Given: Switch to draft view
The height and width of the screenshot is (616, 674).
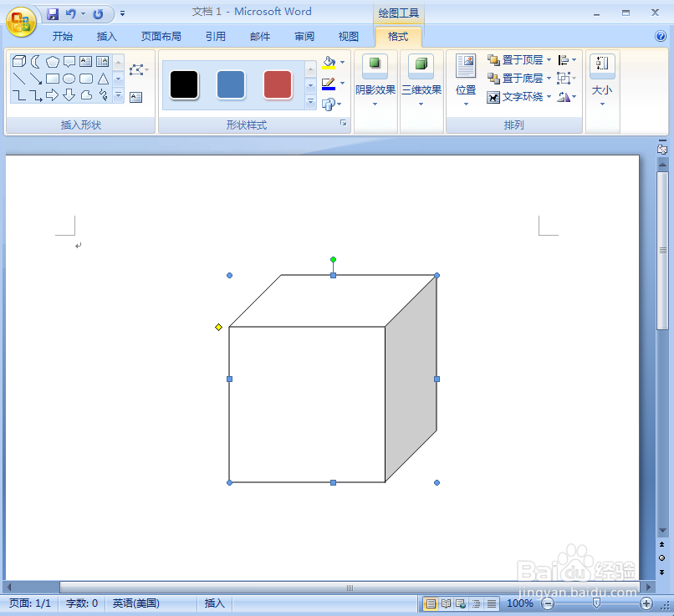Looking at the screenshot, I should tap(492, 603).
